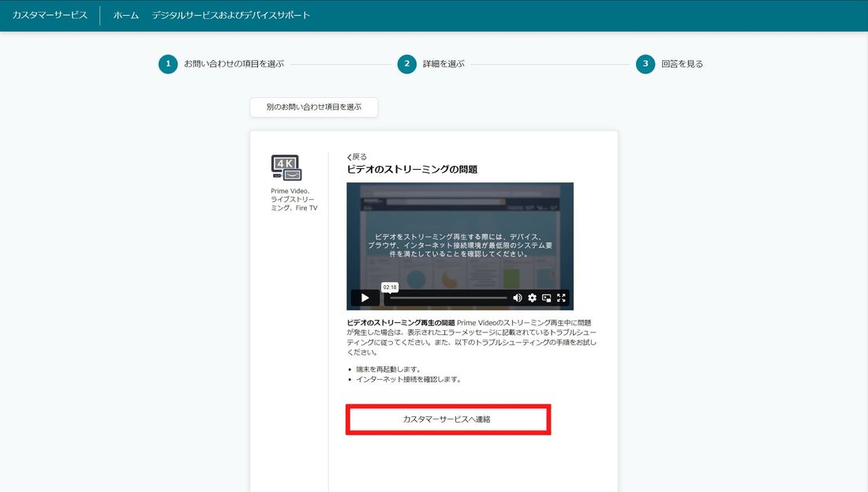This screenshot has height=492, width=868.
Task: Select step 2 circle 詳細を選ぶ
Action: [407, 64]
